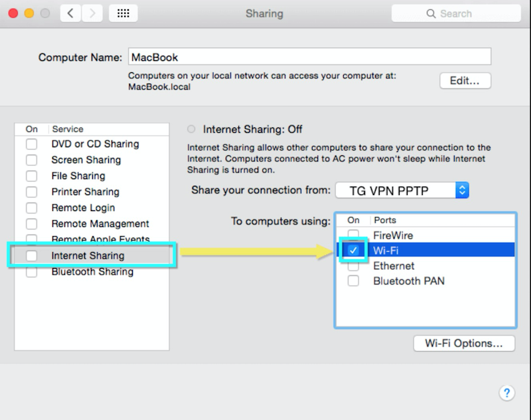The width and height of the screenshot is (531, 420).
Task: Tick the Bluetooth PAN port checkbox
Action: [354, 281]
